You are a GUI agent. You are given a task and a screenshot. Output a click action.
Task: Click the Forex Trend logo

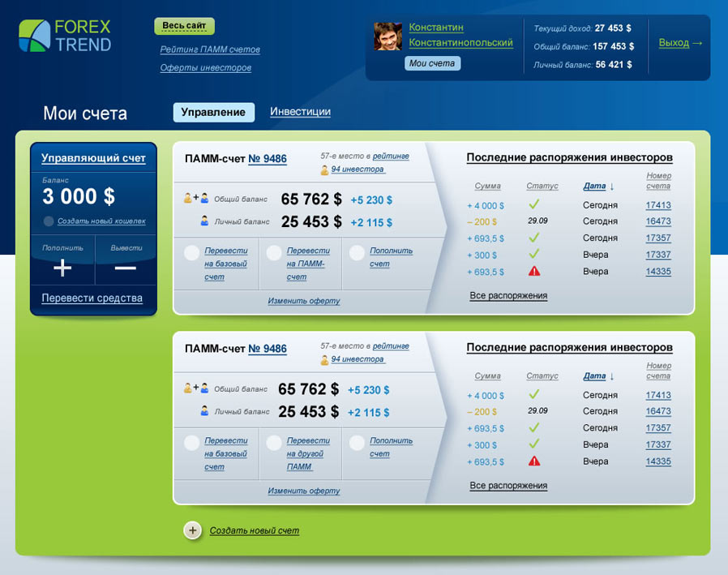click(65, 36)
